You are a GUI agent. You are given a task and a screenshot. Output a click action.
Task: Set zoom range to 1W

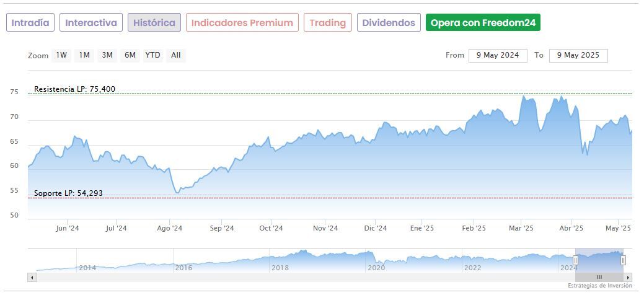(x=61, y=55)
